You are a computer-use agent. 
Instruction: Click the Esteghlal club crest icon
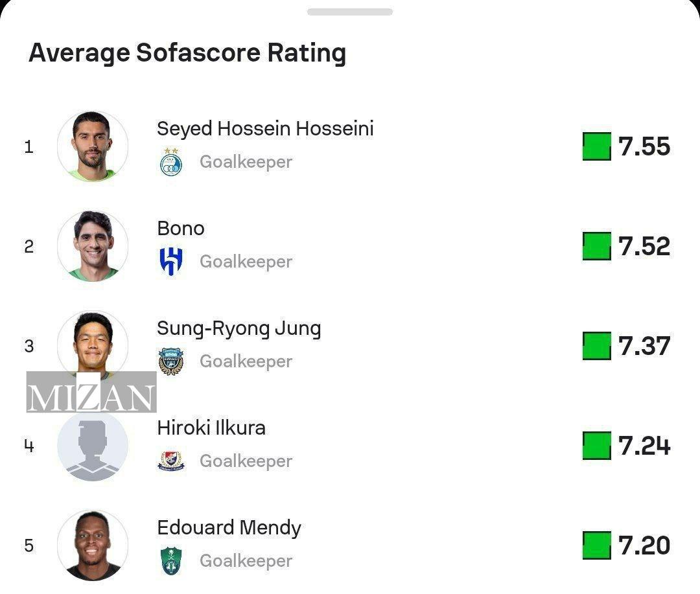pos(171,162)
